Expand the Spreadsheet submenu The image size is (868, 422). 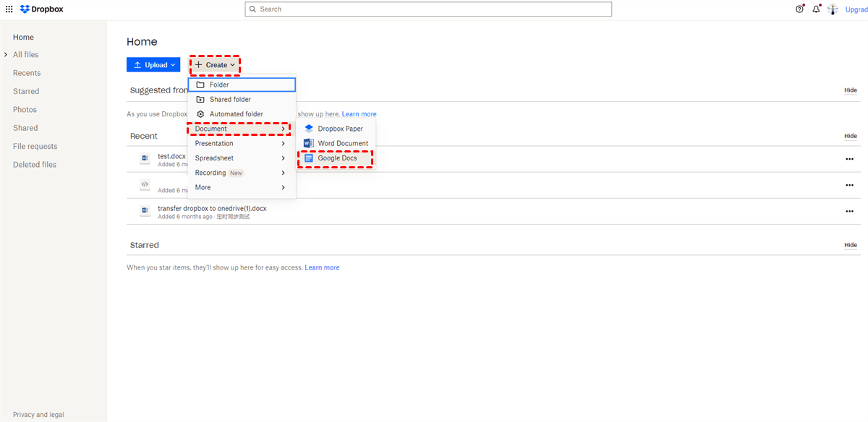[x=242, y=158]
